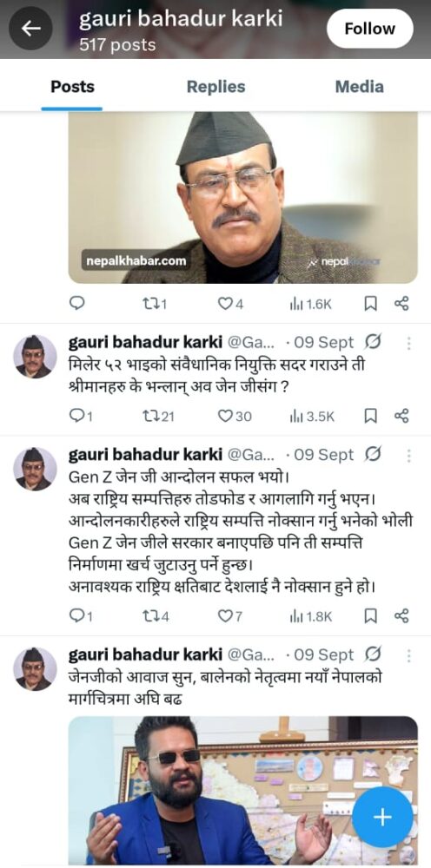Bookmark the Gen Z movement tweet
This screenshot has height=868, width=431.
[x=371, y=616]
